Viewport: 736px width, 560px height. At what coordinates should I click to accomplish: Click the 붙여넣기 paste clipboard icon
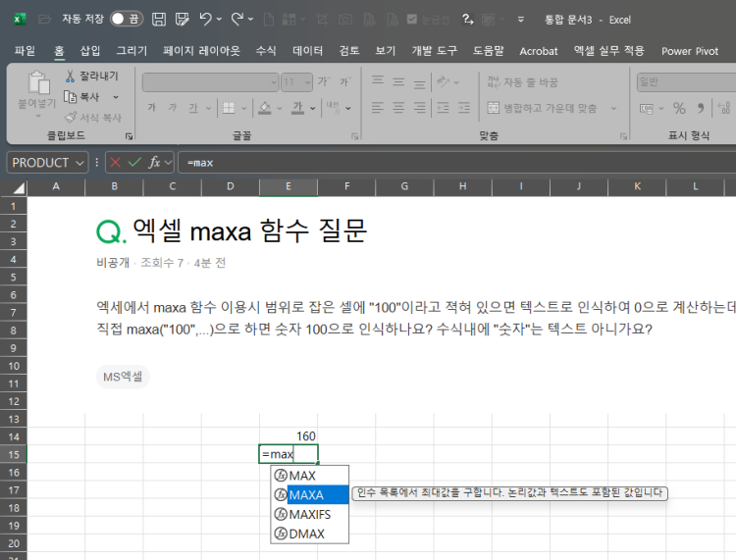pyautogui.click(x=39, y=83)
